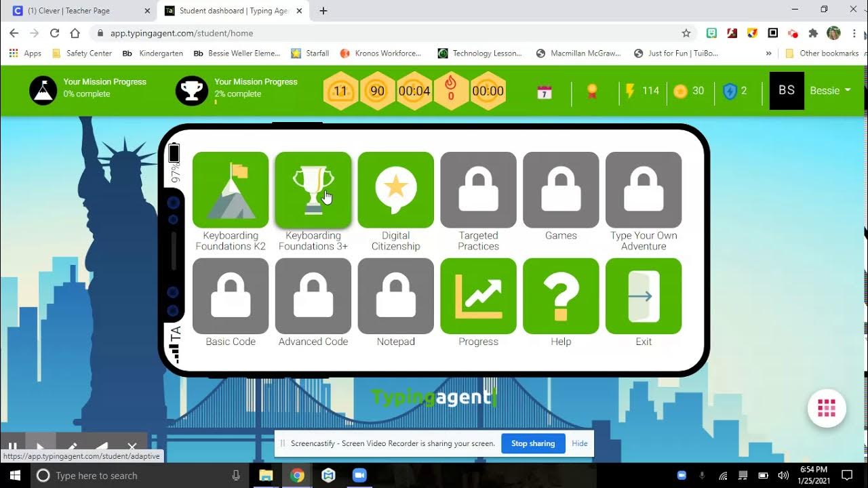Screen dimensions: 868x488
Task: Expand the bookmarks overflow chevron
Action: coord(768,53)
